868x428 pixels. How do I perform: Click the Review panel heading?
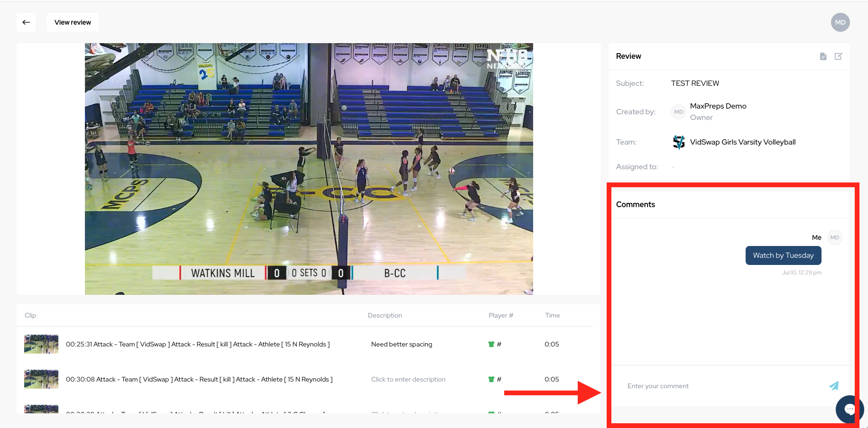[628, 56]
